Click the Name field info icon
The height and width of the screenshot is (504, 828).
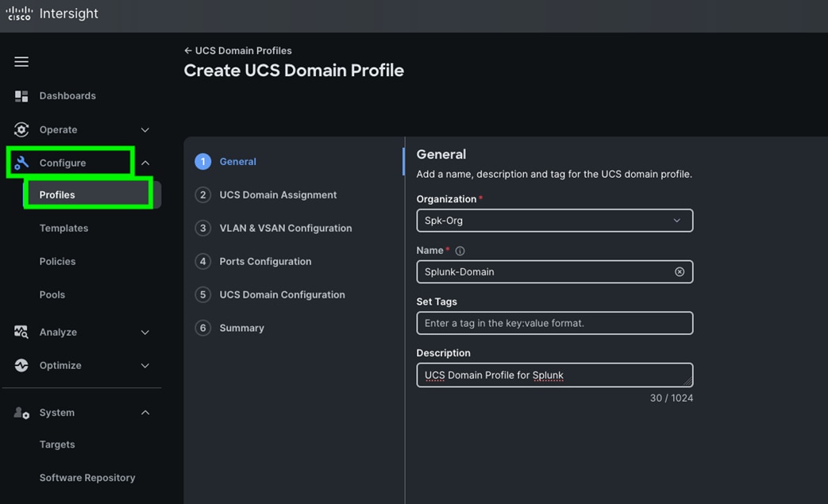(460, 251)
